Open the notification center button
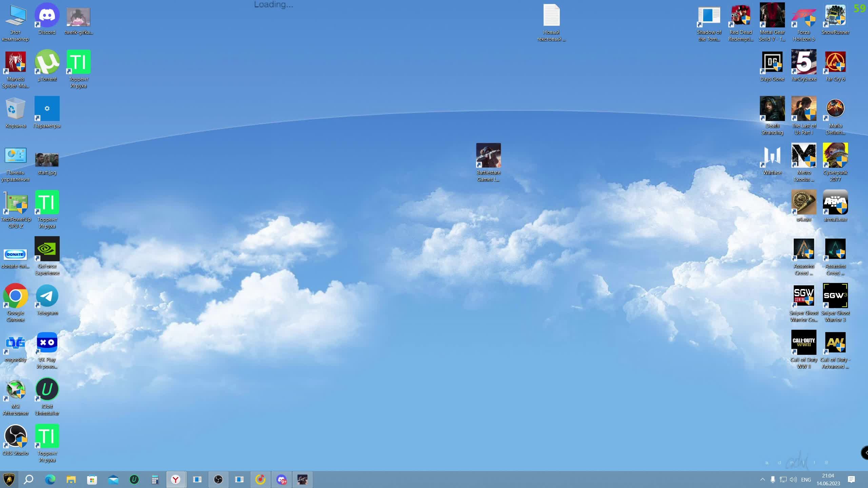Screen dimensions: 868x488 tap(851, 480)
